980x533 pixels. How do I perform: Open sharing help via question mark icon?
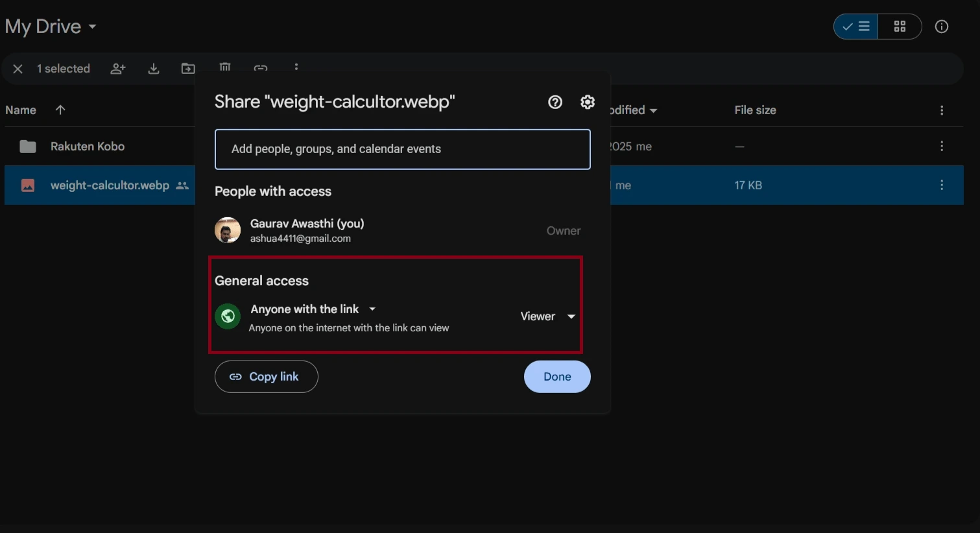(555, 102)
